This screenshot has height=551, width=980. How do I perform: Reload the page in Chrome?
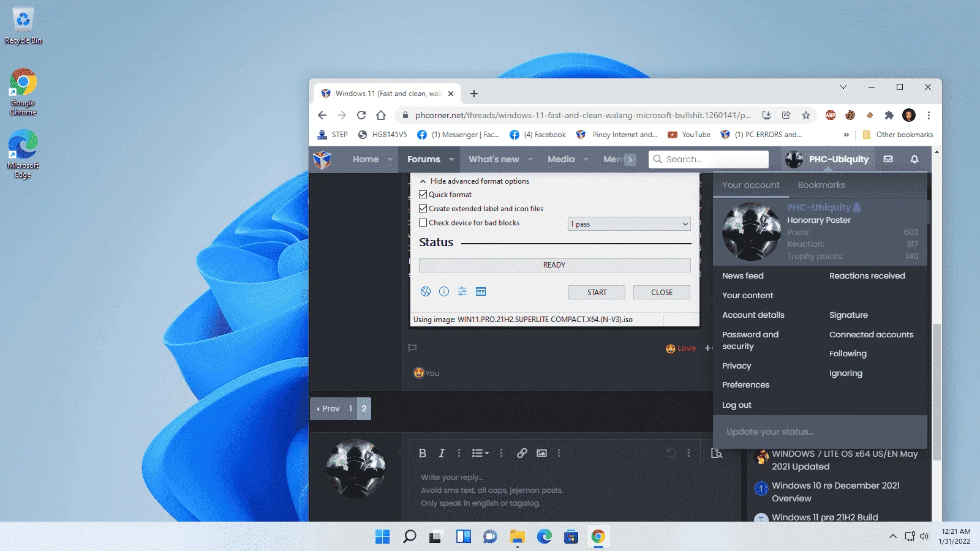point(361,115)
